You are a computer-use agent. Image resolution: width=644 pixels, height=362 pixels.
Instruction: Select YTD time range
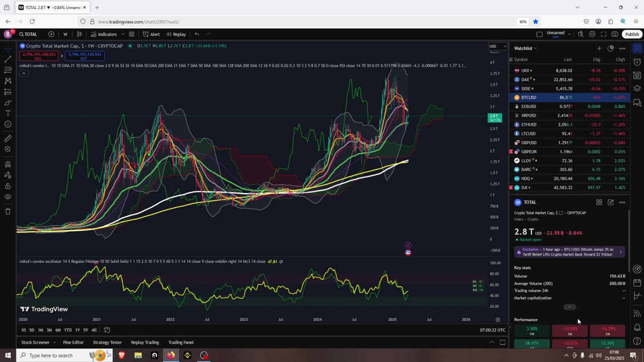(67, 330)
